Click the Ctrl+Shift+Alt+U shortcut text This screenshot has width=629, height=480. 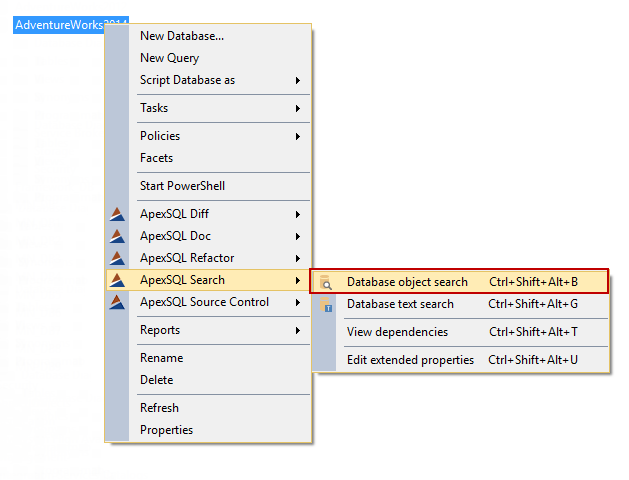(x=533, y=360)
